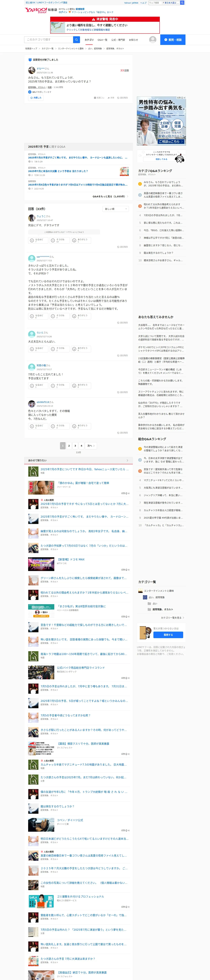
Task: Click the category search magnifier button
Action: (x=76, y=40)
